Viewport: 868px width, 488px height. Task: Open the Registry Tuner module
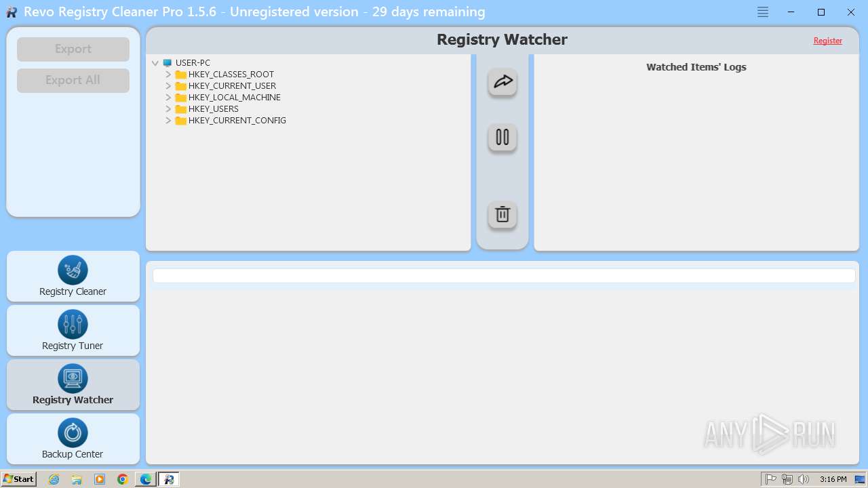(73, 331)
